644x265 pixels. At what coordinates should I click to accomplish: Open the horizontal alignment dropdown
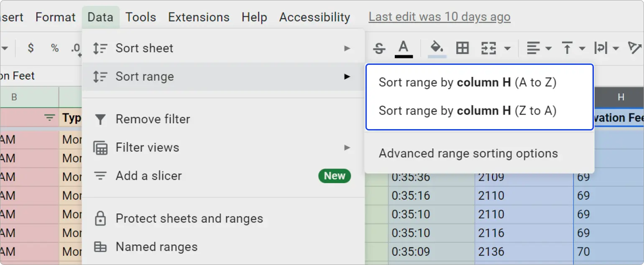(539, 48)
